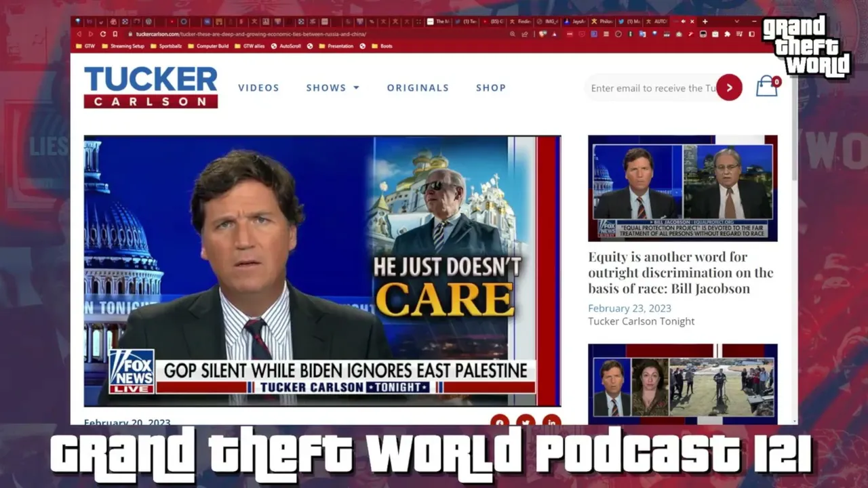Click the 'Tucker Carlson Tonight' show link

coord(642,321)
